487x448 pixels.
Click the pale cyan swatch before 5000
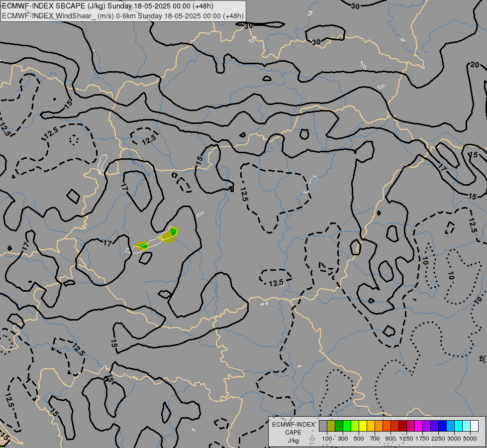pyautogui.click(x=466, y=426)
